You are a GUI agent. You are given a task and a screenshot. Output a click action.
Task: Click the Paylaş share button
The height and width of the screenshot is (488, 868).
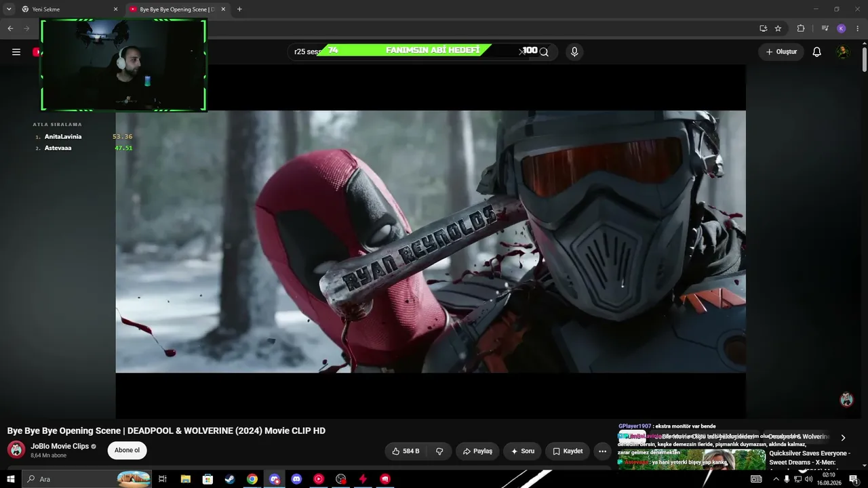coord(477,451)
